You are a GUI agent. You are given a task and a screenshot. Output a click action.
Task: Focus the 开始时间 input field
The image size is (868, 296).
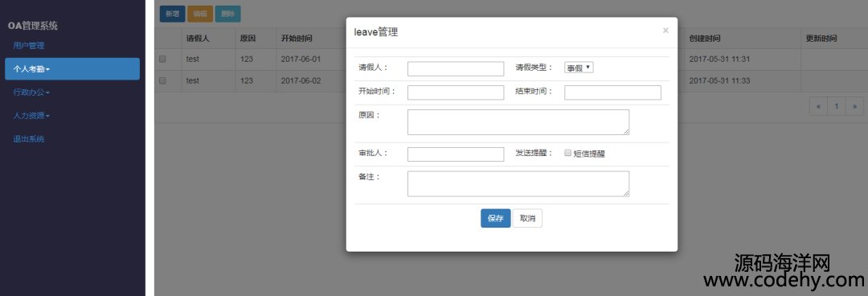pos(456,92)
